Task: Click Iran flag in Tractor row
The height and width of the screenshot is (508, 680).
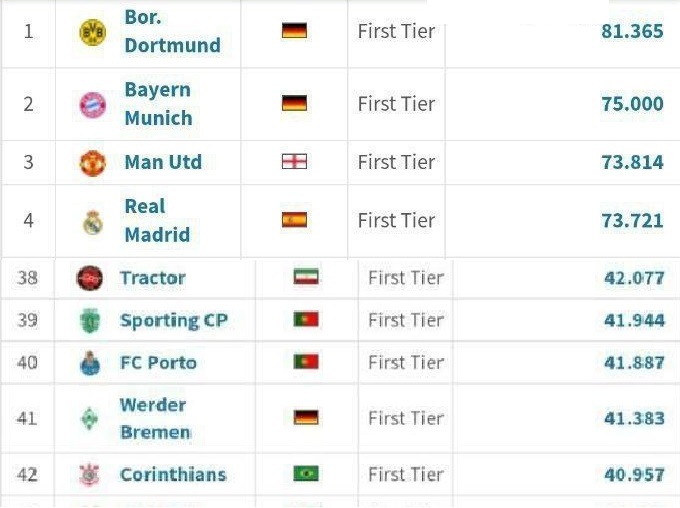Action: (x=306, y=277)
